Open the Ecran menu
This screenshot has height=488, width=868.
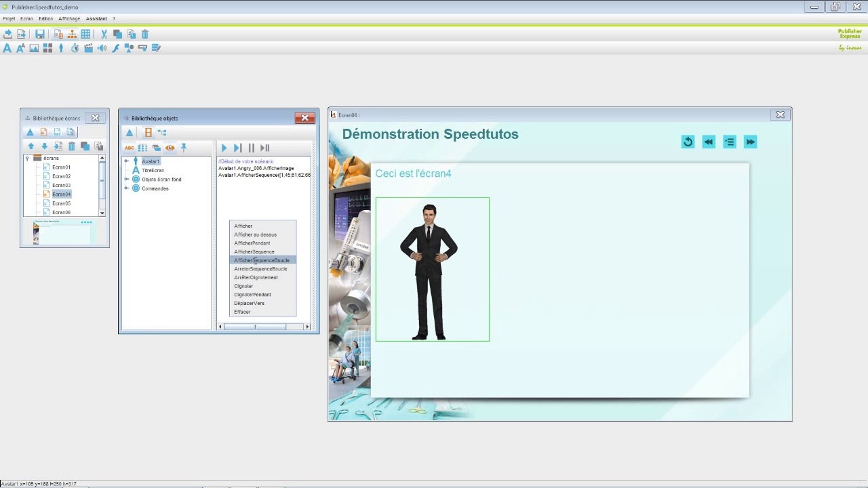[26, 19]
